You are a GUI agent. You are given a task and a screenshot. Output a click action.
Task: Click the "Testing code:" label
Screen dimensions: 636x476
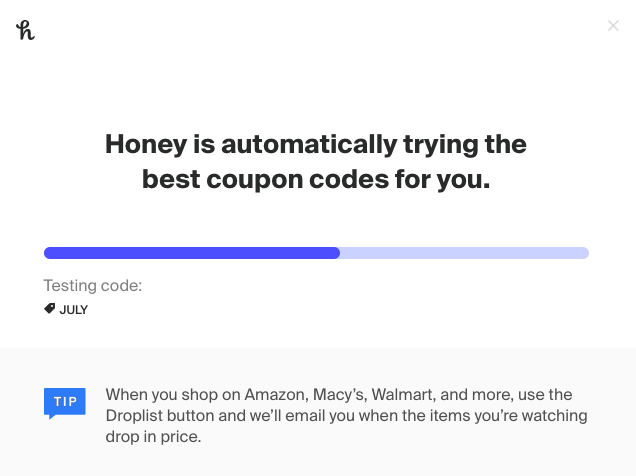(93, 285)
